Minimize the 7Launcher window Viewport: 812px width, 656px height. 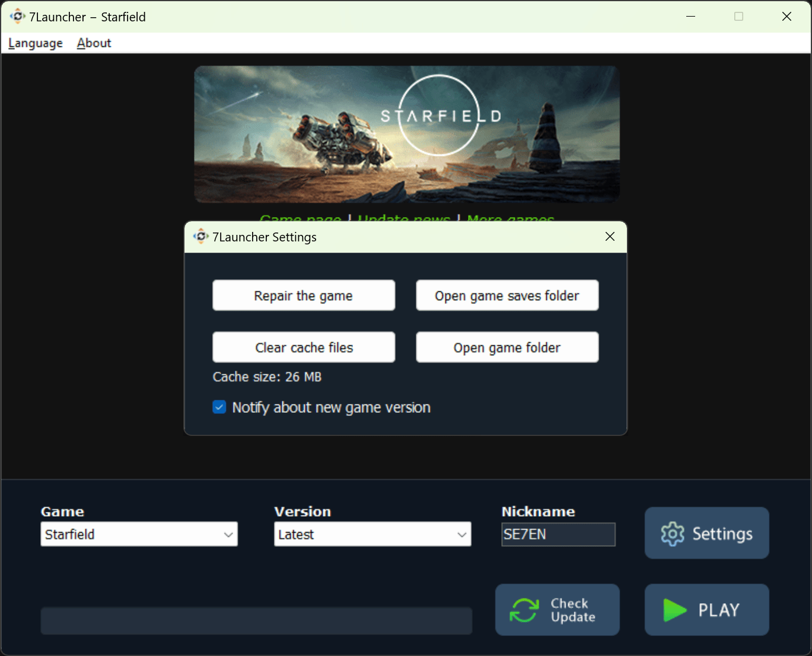[x=690, y=17]
